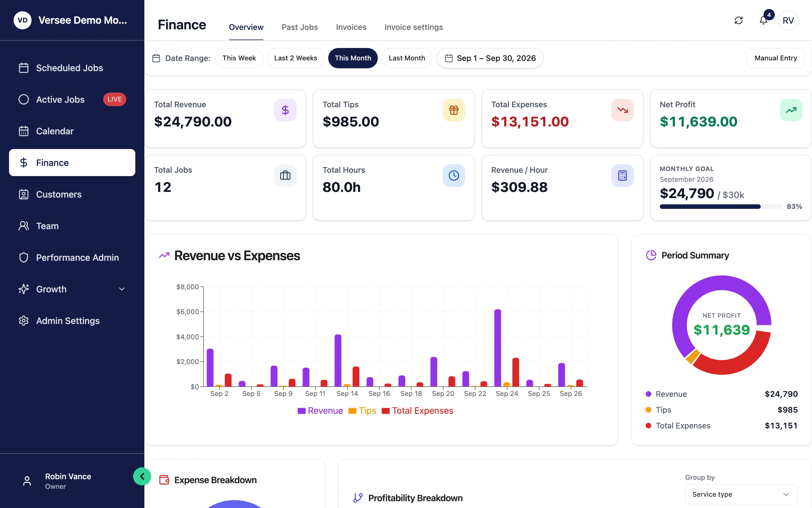Click the $11,639.00 Net Profit value
This screenshot has width=812, height=508.
[698, 122]
